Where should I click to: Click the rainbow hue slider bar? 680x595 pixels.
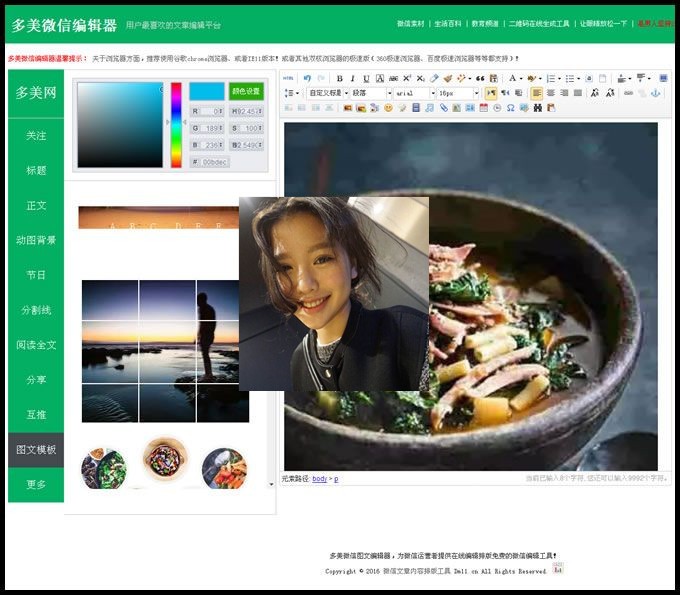[176, 125]
